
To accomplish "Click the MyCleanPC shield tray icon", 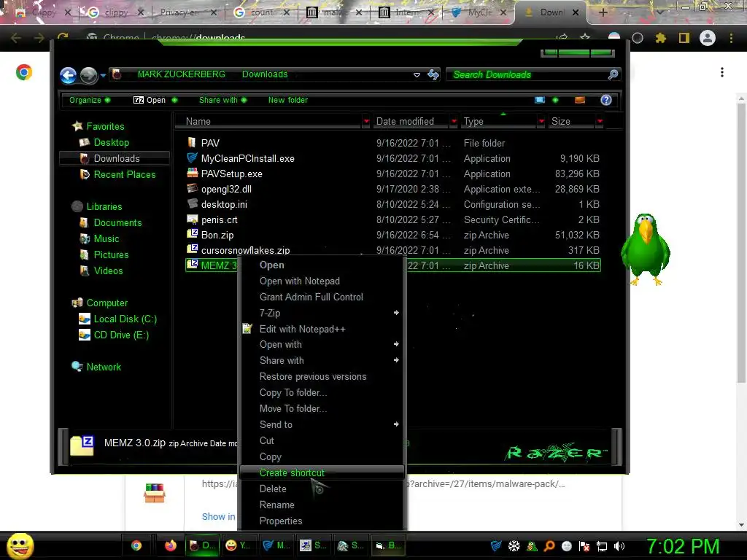I will (x=496, y=545).
